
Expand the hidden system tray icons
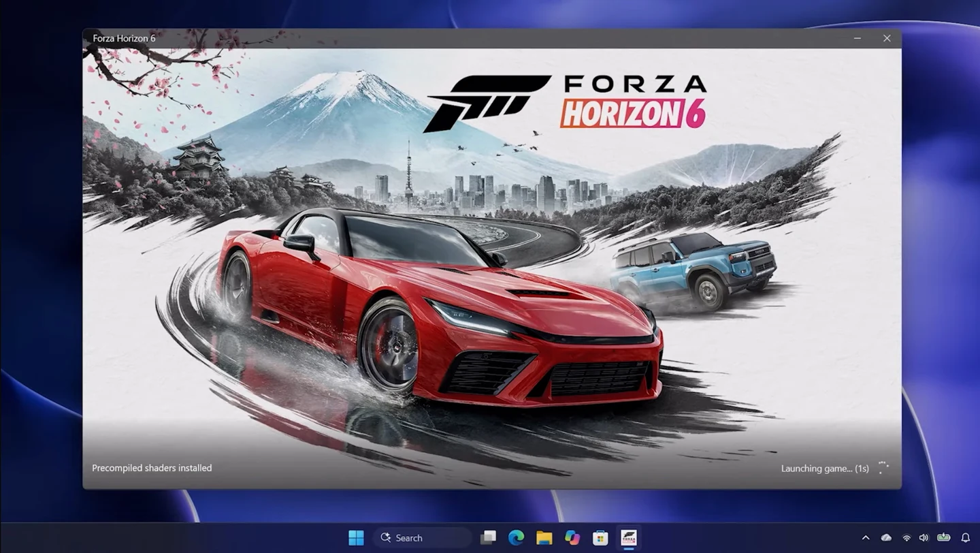[x=866, y=538]
